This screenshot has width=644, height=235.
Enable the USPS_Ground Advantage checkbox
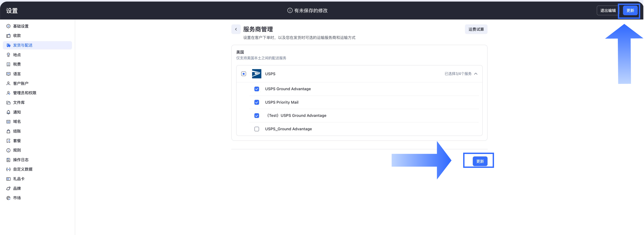click(256, 129)
